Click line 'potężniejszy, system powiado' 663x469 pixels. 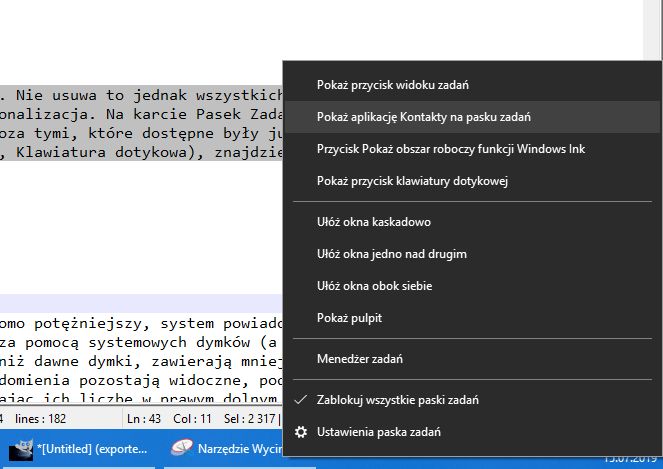pyautogui.click(x=141, y=324)
